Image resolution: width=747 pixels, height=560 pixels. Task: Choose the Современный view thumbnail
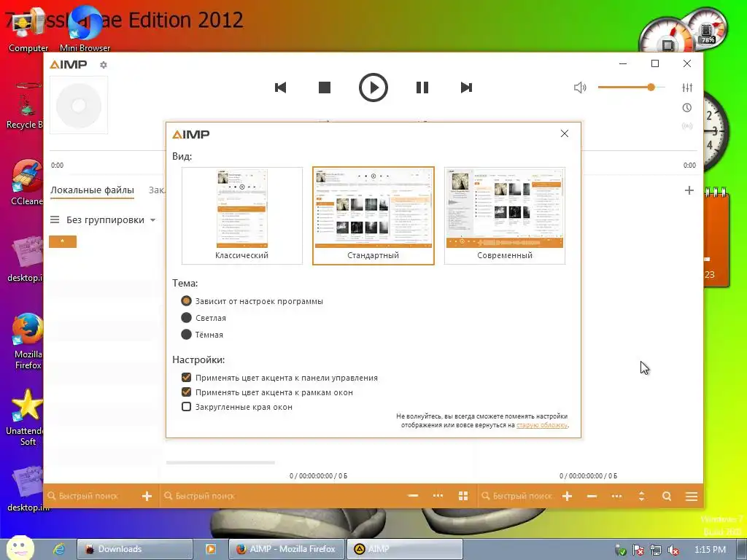(505, 216)
